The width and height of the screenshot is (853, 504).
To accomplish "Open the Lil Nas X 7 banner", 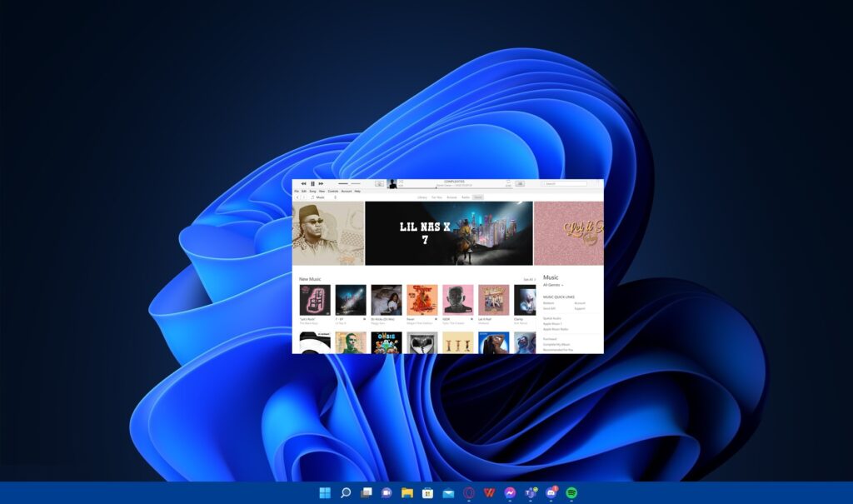I will point(449,233).
